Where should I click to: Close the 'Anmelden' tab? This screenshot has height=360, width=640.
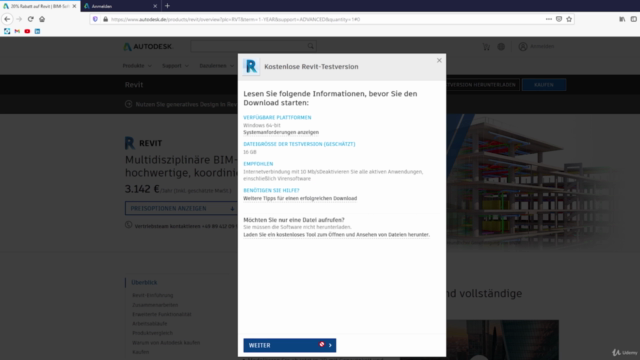click(x=155, y=6)
